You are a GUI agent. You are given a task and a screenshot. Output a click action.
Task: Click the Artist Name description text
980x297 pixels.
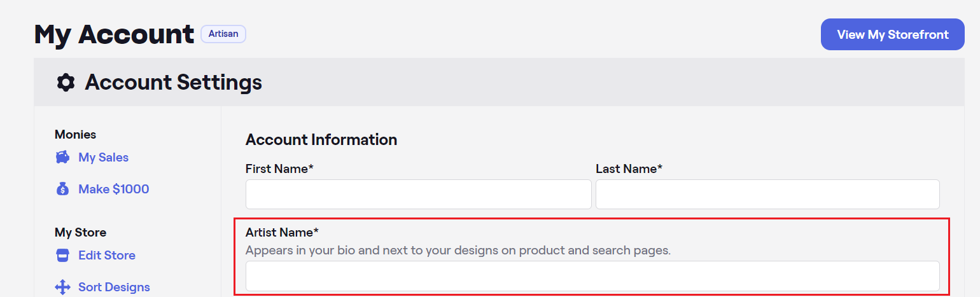(458, 251)
